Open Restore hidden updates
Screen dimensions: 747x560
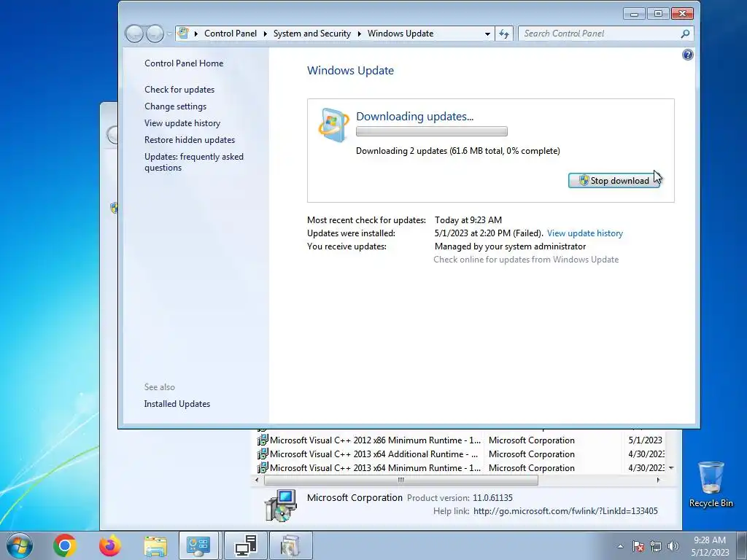click(x=190, y=139)
